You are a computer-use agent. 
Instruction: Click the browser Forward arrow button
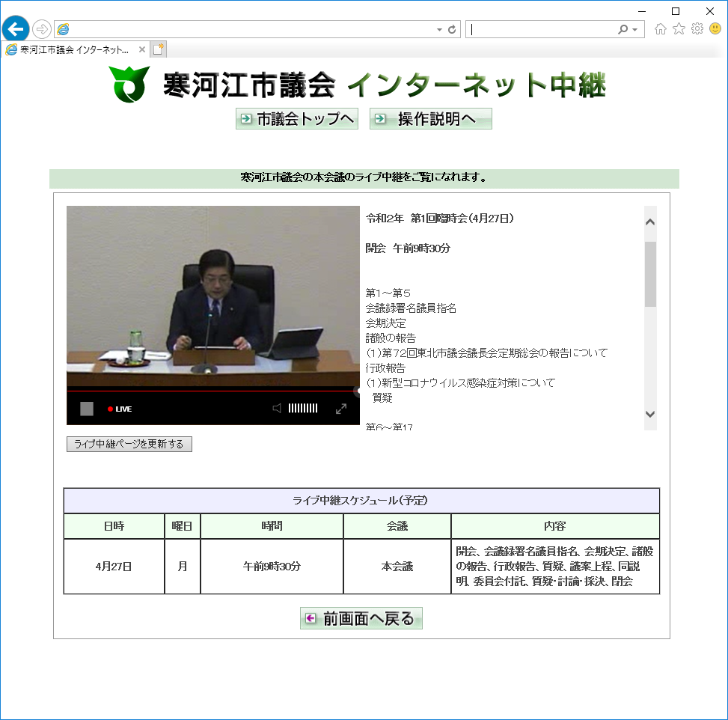coord(42,29)
